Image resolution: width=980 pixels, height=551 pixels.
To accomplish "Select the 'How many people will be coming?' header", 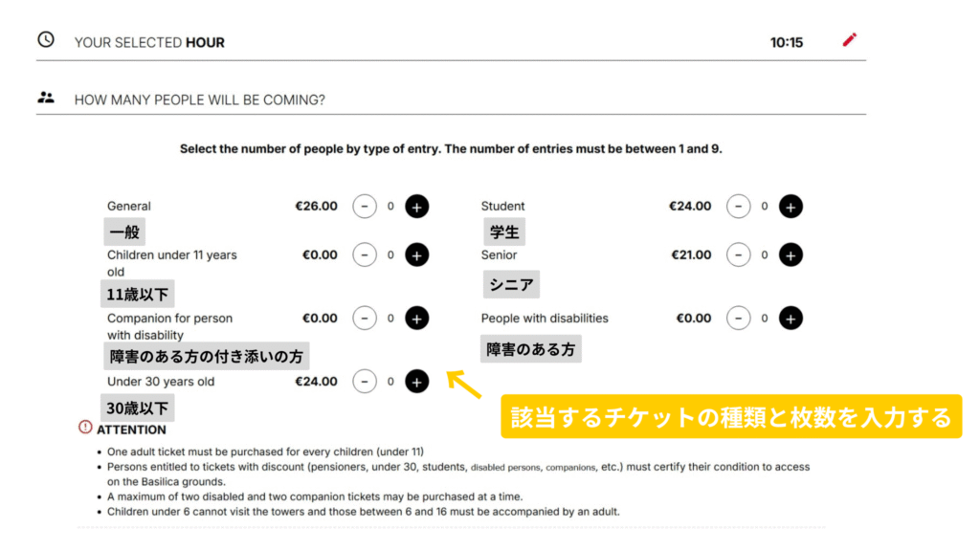I will point(199,99).
